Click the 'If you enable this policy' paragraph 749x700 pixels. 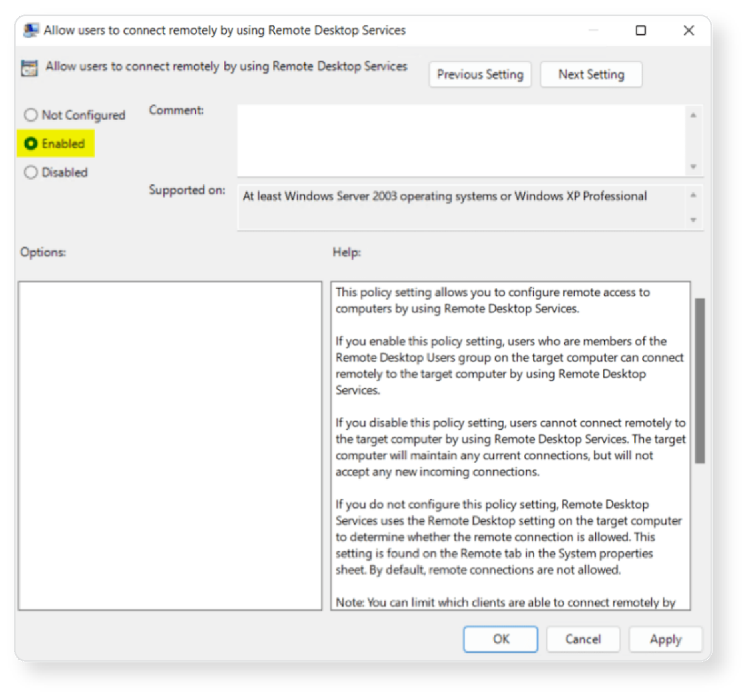click(509, 365)
